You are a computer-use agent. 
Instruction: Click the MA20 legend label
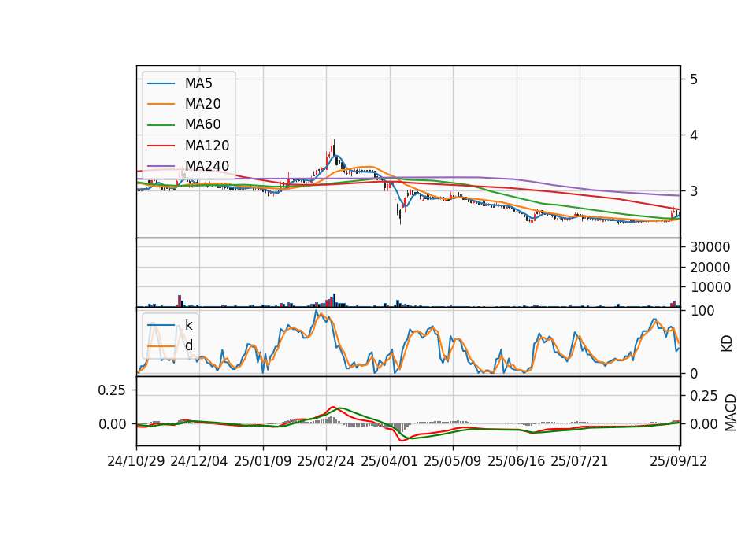pos(202,104)
